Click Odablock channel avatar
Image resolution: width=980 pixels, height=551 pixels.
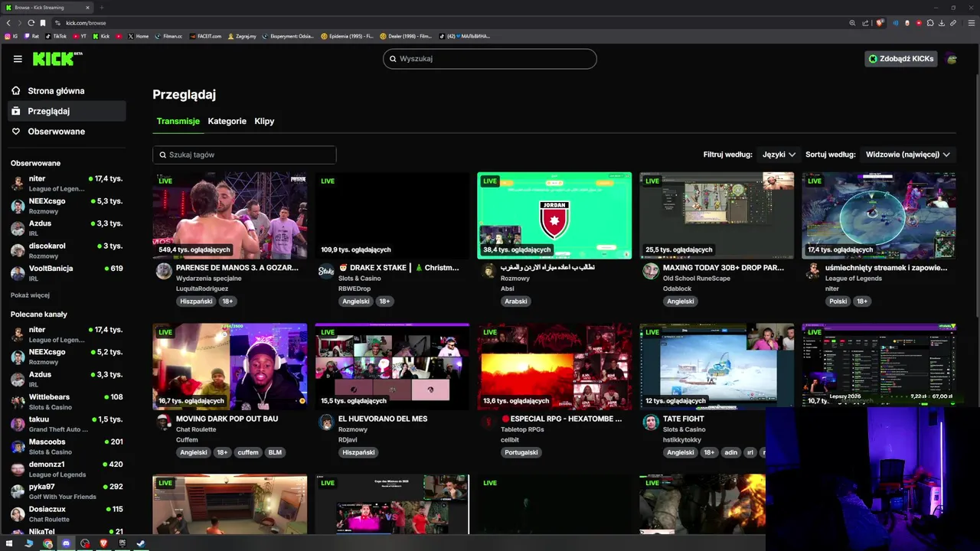click(651, 271)
